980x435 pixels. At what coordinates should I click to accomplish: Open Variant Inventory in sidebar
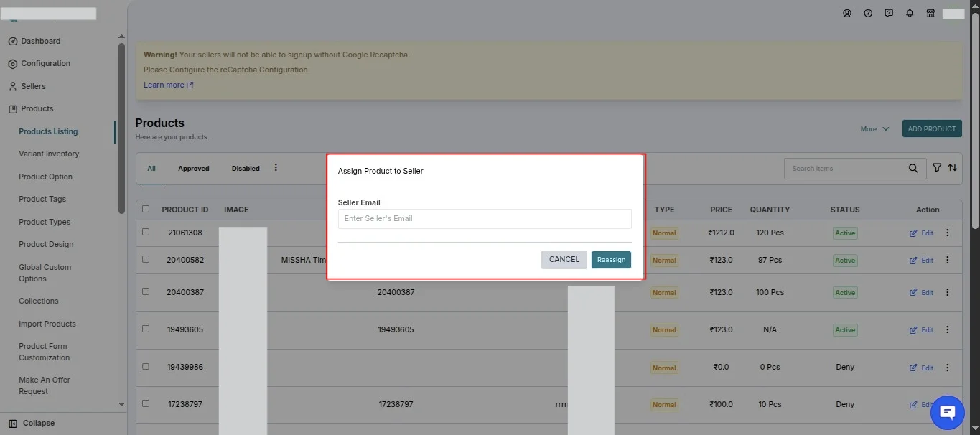(49, 154)
